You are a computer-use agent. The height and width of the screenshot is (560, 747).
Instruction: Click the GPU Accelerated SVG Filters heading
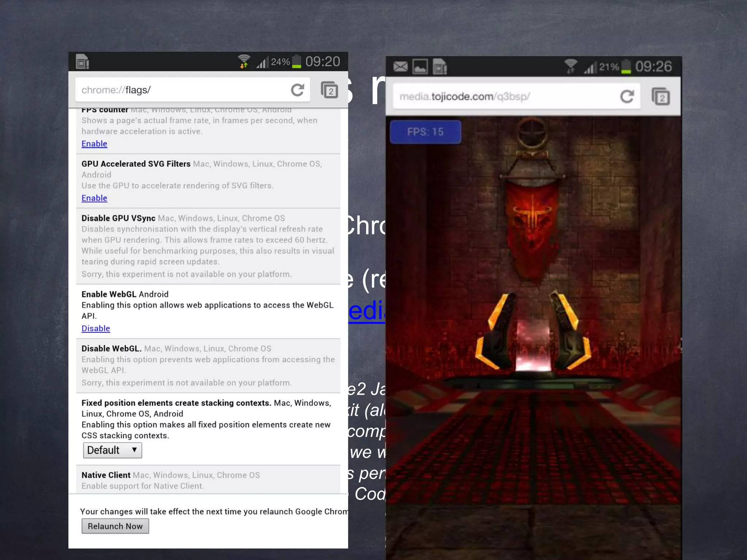tap(136, 164)
